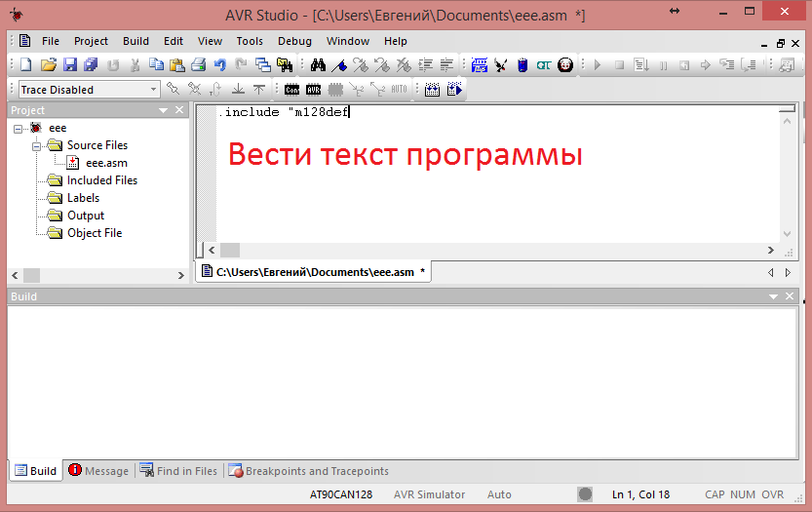812x512 pixels.
Task: Switch to the Message tab
Action: 98,470
